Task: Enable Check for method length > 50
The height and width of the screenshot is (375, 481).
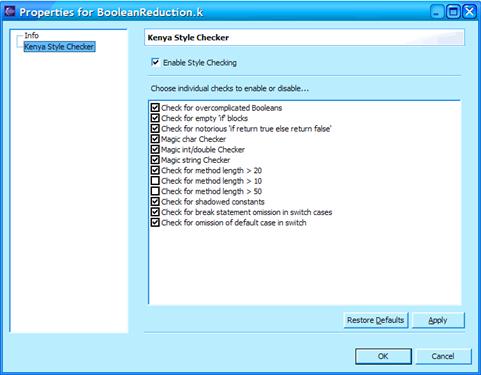Action: 155,191
